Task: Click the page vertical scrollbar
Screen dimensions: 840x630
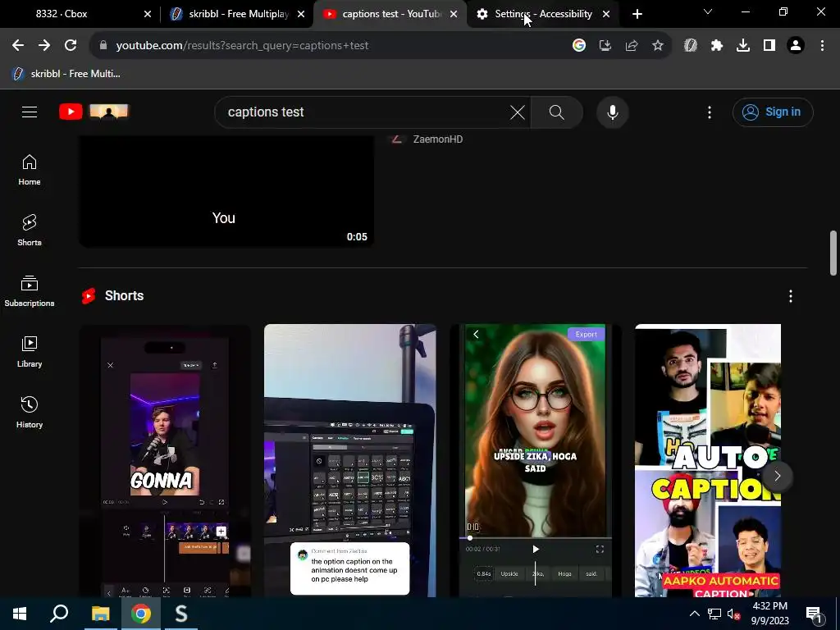Action: pos(833,253)
